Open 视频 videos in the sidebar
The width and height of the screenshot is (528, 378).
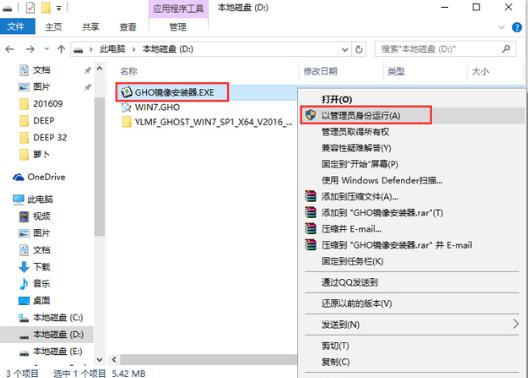pos(34,216)
